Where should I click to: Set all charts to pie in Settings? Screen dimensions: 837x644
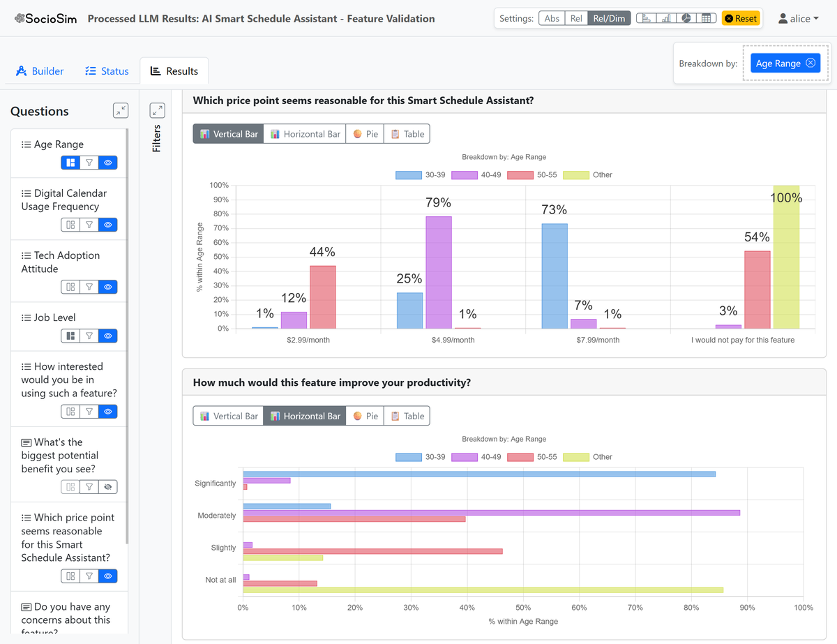(x=686, y=18)
